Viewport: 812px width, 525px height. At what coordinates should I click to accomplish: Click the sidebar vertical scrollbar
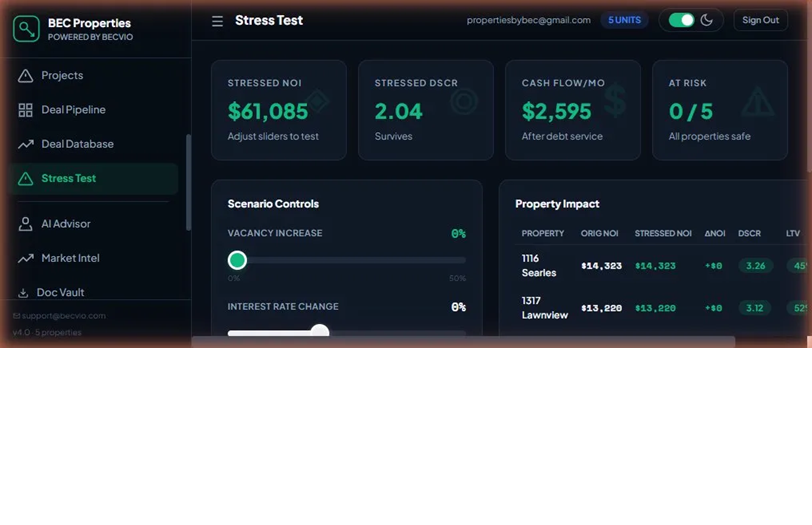pos(188,182)
